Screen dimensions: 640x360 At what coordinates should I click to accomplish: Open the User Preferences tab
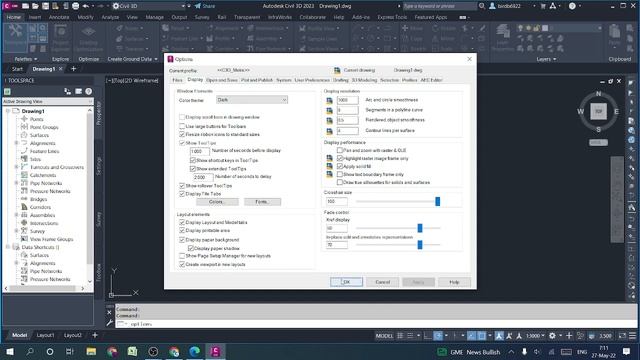[x=312, y=80]
